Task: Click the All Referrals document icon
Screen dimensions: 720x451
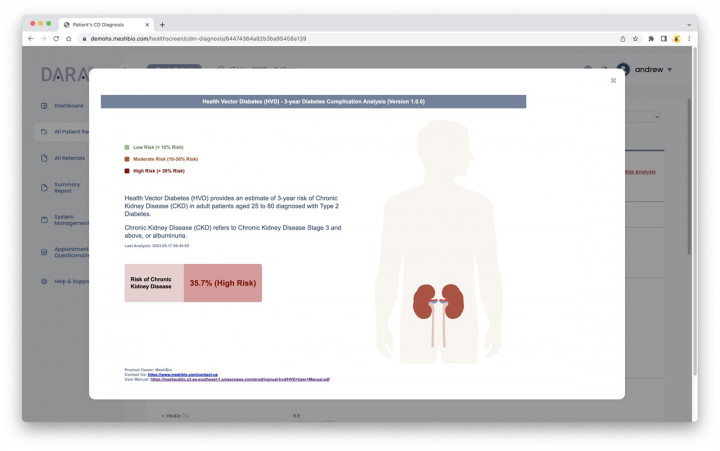Action: coord(43,158)
